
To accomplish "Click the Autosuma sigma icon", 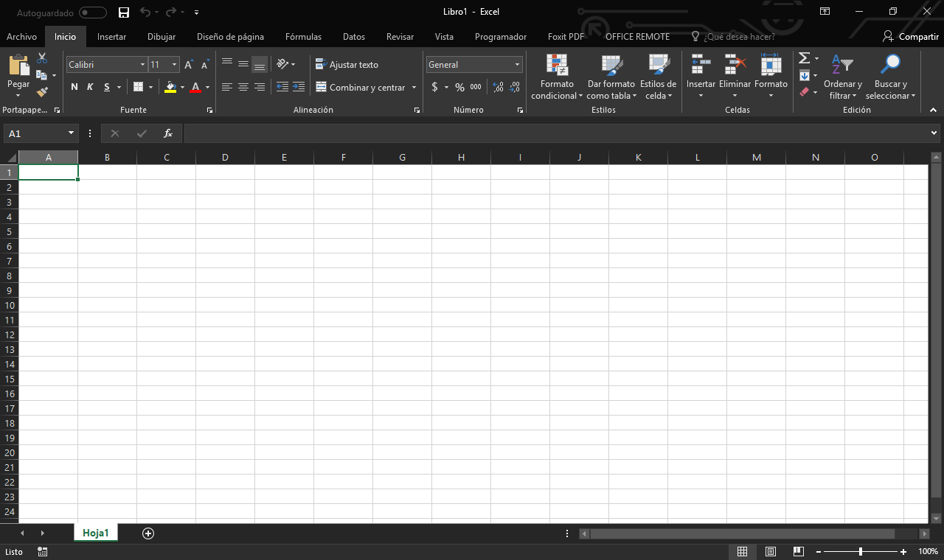I will [805, 58].
